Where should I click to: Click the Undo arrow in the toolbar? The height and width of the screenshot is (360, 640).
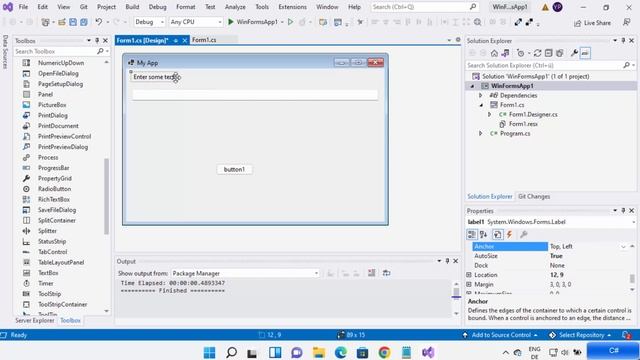pyautogui.click(x=99, y=22)
